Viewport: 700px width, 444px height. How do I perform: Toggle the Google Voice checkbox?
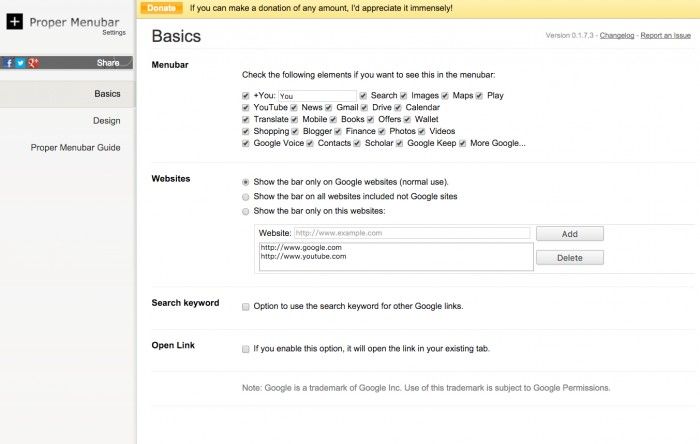click(x=246, y=143)
